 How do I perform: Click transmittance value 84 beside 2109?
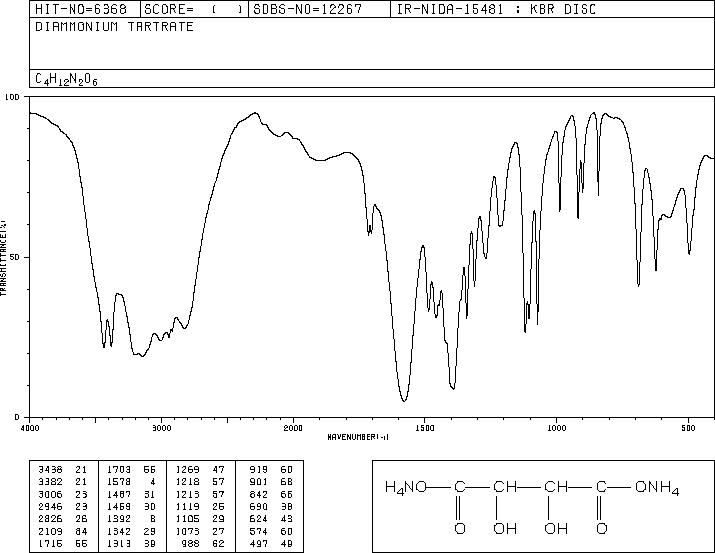click(81, 531)
